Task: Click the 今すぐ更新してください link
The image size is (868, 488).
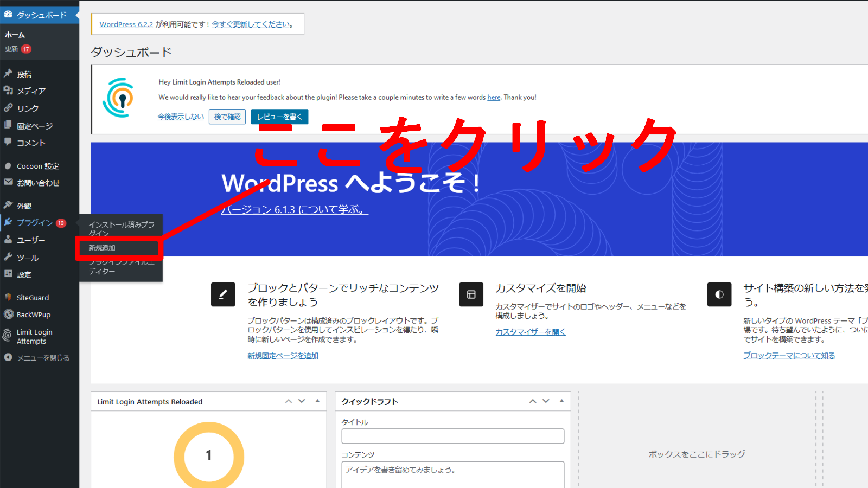Action: 251,24
